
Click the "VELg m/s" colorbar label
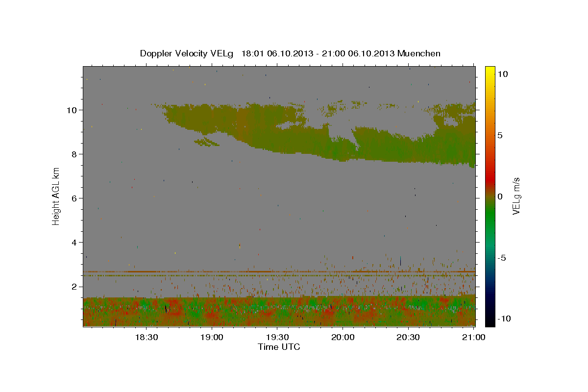516,196
